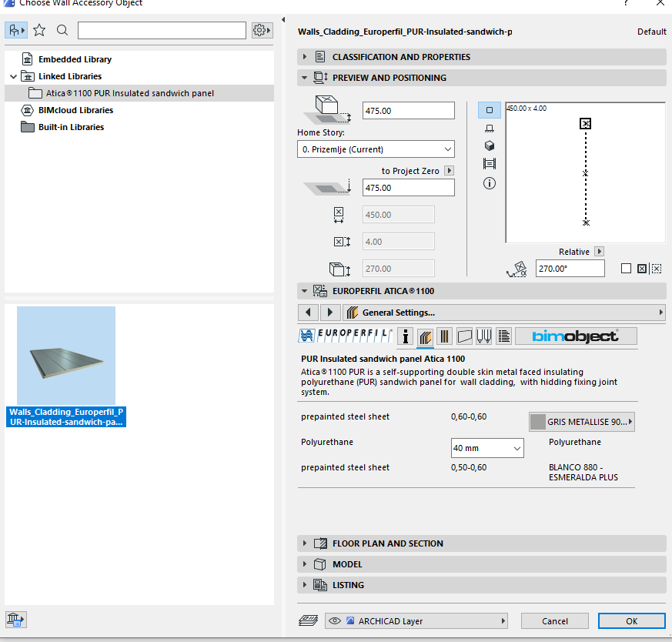Click the Europerfil logo
The image size is (672, 642).
tap(345, 336)
